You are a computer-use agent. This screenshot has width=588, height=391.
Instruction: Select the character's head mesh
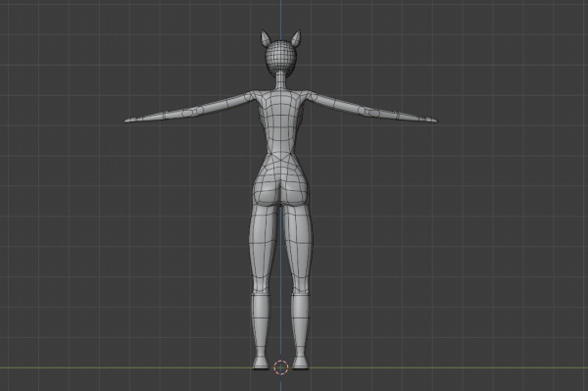281,58
